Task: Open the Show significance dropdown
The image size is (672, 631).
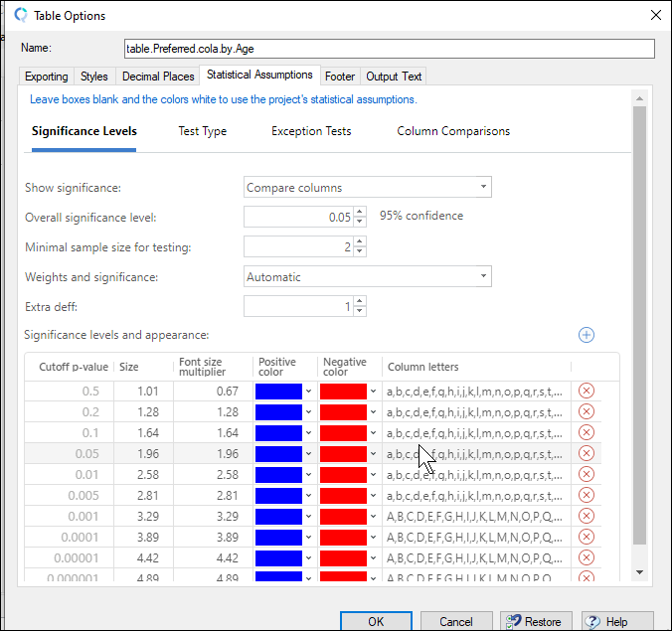Action: (x=367, y=187)
